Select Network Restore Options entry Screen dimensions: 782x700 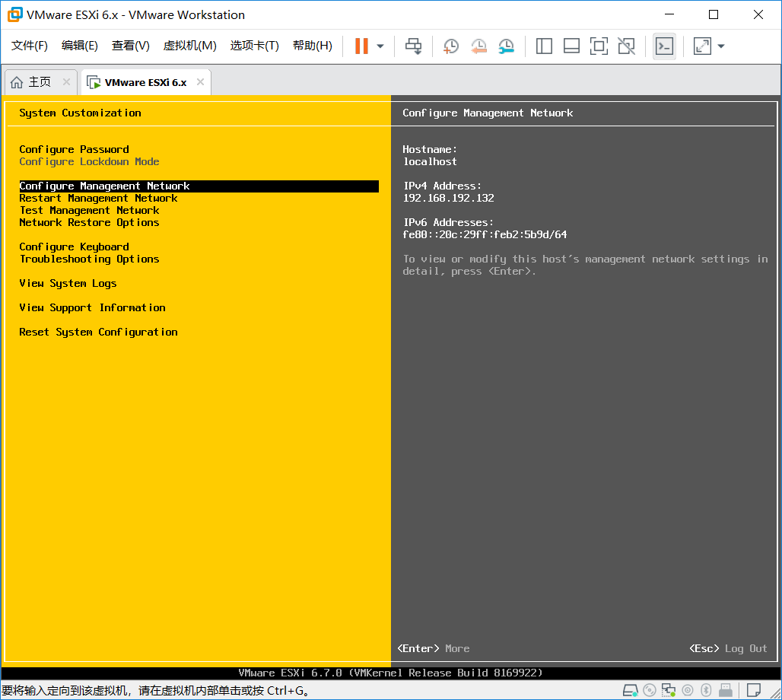[89, 222]
